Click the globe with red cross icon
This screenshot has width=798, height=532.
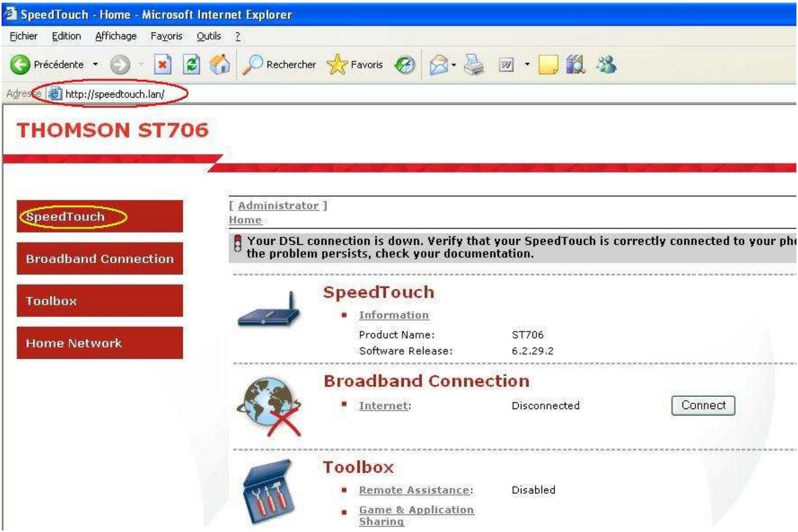point(269,407)
